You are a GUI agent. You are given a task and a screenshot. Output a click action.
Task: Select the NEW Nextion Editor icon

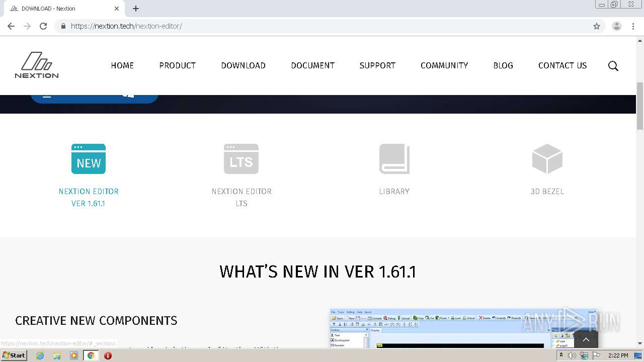coord(89,159)
